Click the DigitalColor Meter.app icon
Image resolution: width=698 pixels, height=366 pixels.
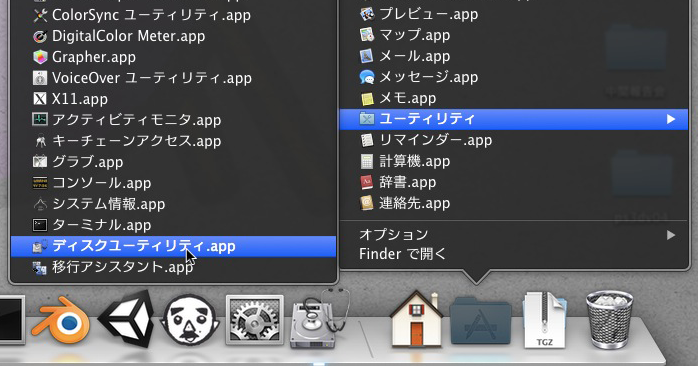[40, 36]
